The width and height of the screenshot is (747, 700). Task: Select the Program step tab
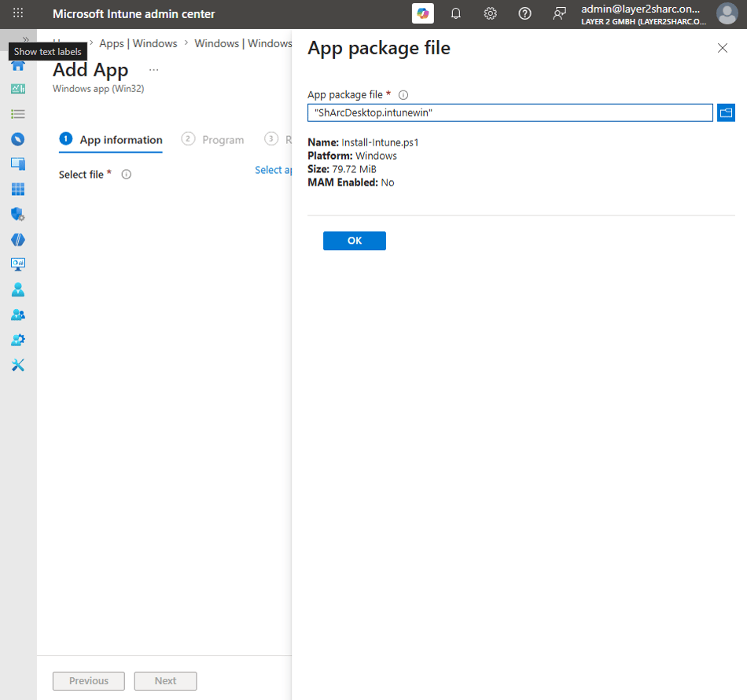coord(212,140)
